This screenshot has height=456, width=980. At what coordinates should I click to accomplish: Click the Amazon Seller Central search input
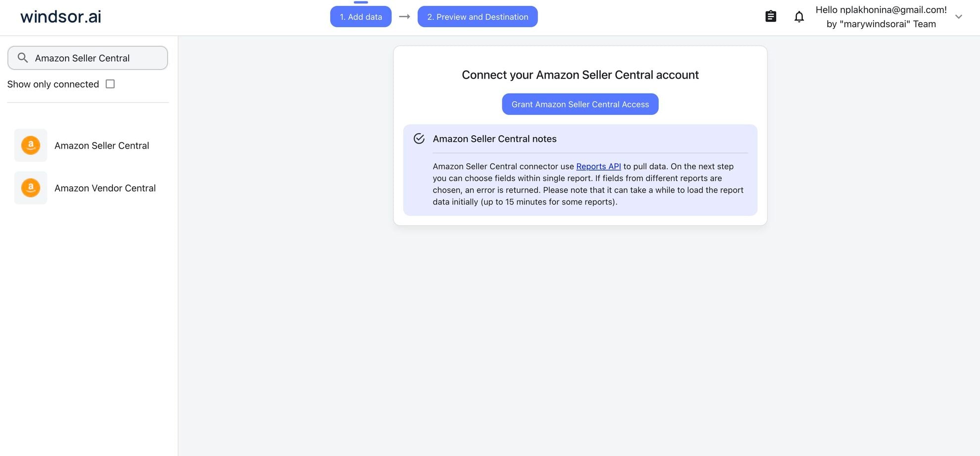click(x=89, y=57)
